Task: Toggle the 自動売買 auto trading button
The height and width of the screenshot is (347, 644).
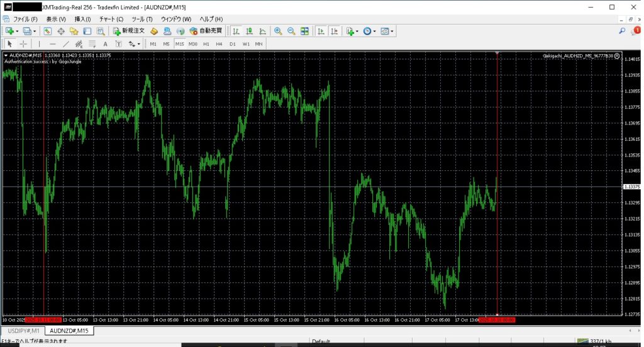Action: coord(206,31)
